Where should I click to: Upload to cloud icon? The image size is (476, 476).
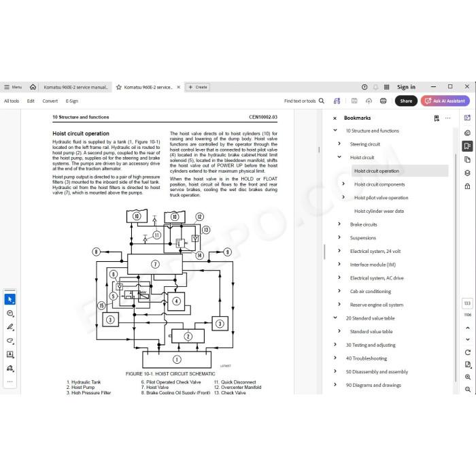coord(369,101)
